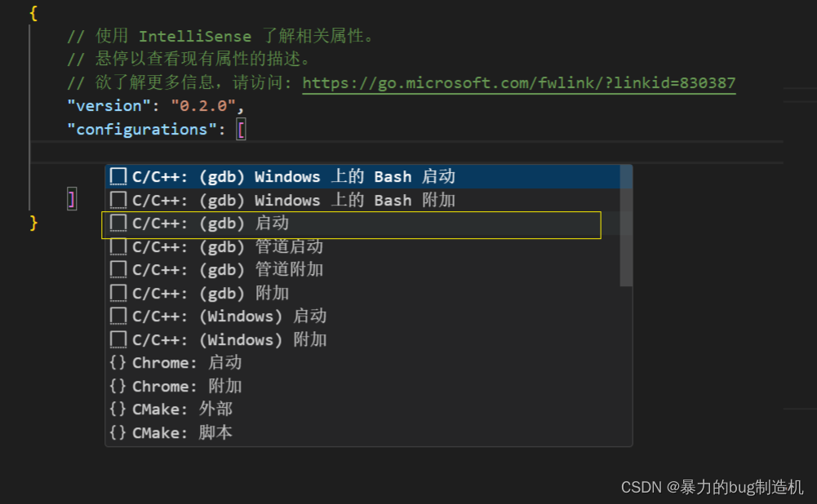Screen dimensions: 817x504
Task: Click snippet icon beside '(gdb) 附加'
Action: coord(118,293)
